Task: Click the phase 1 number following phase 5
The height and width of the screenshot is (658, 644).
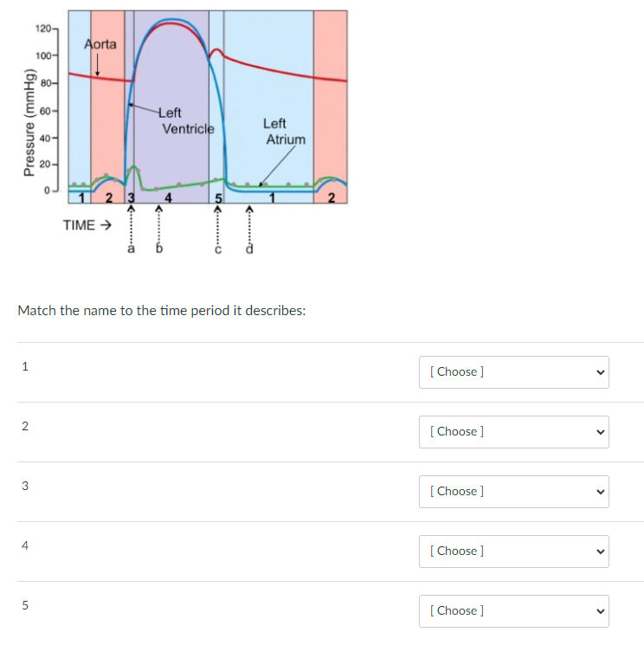Action: coord(272,197)
